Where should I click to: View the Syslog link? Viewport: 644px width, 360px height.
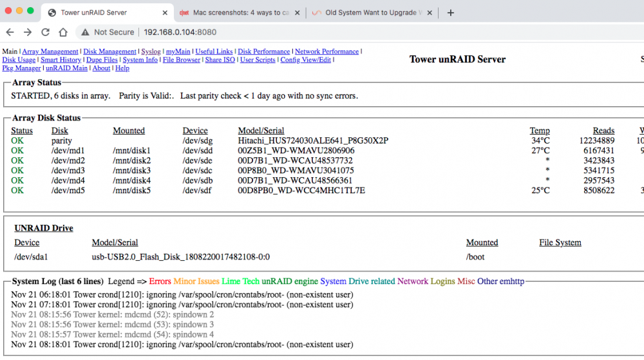click(151, 52)
